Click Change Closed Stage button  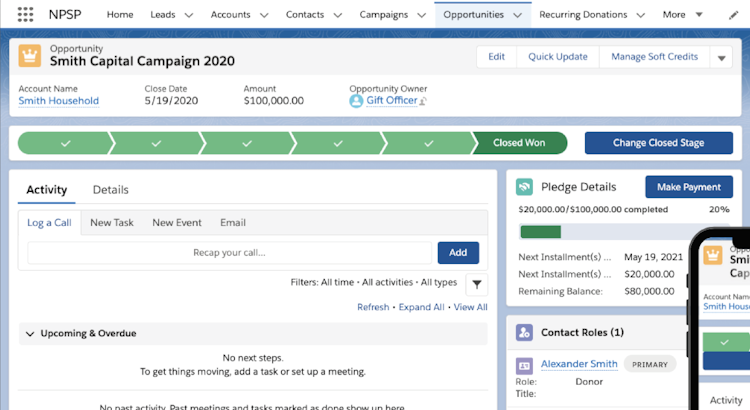click(x=659, y=143)
